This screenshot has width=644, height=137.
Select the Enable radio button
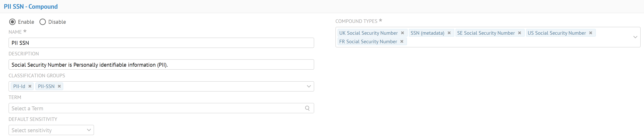[x=12, y=22]
